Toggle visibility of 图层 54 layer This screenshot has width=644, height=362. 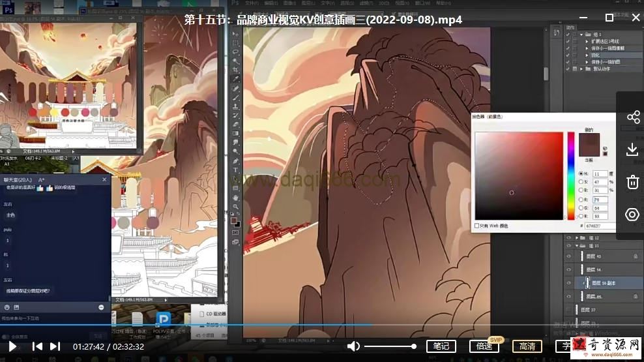coord(569,269)
